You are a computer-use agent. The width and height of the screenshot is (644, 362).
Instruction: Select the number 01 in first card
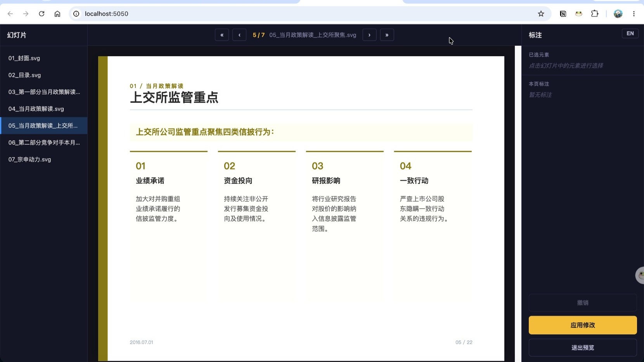coord(140,166)
